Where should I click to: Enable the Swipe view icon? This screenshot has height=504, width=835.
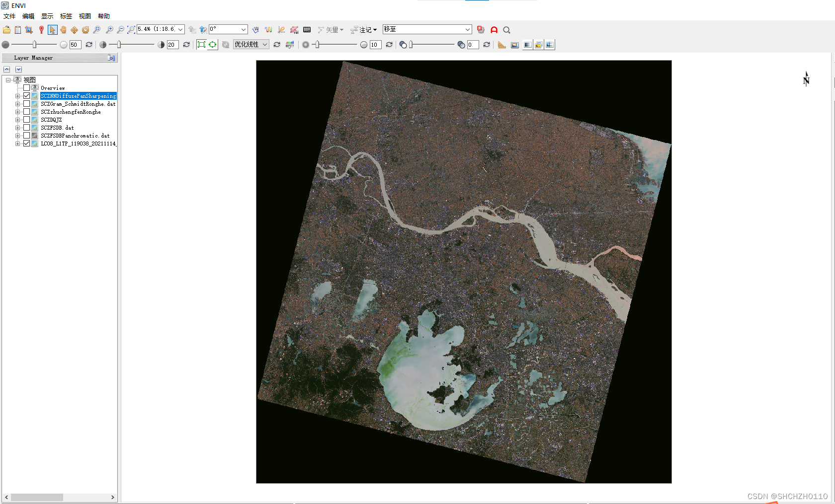550,45
